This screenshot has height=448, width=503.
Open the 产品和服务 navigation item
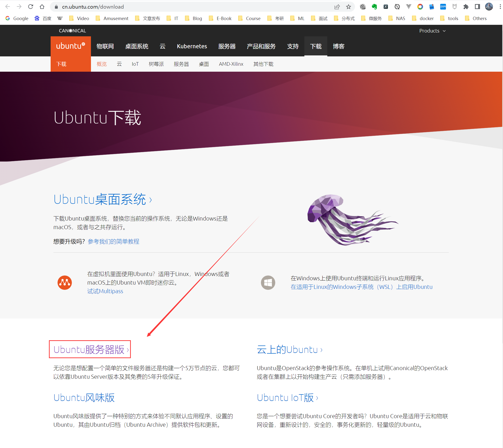tap(261, 46)
